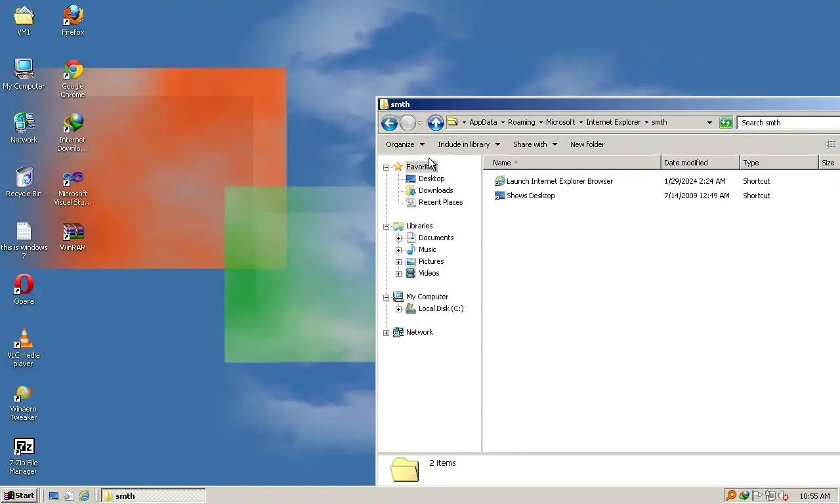840x504 pixels.
Task: Select the Google Chrome desktop icon
Action: (73, 79)
